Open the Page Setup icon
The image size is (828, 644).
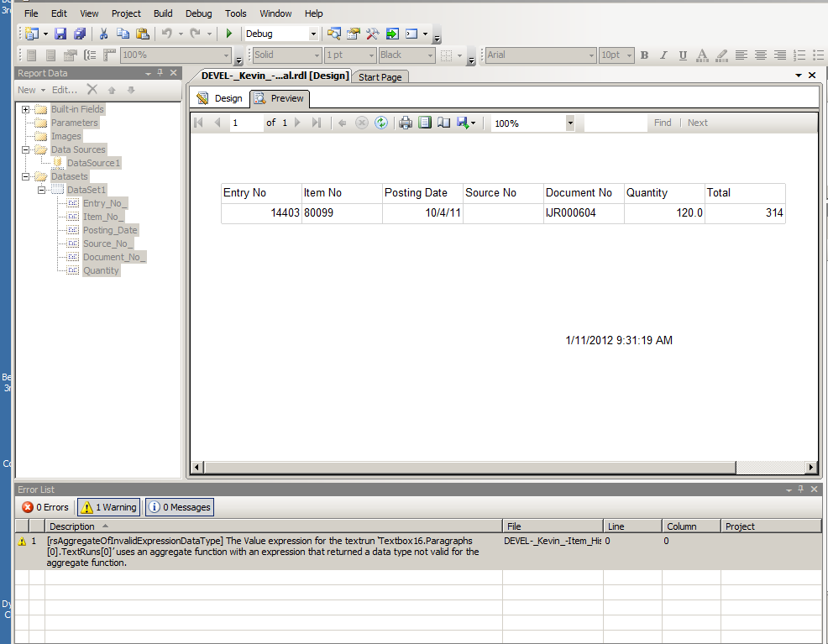pos(443,123)
